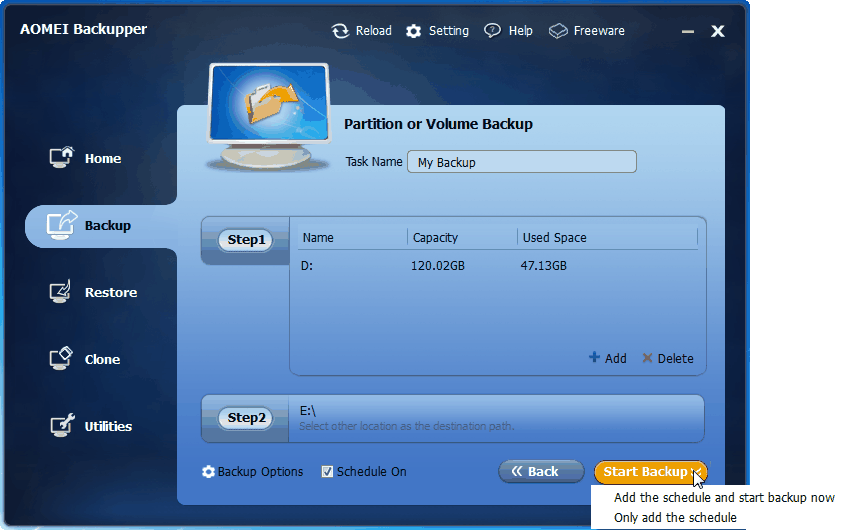This screenshot has width=863, height=530.
Task: Click the Add label text
Action: coord(616,358)
